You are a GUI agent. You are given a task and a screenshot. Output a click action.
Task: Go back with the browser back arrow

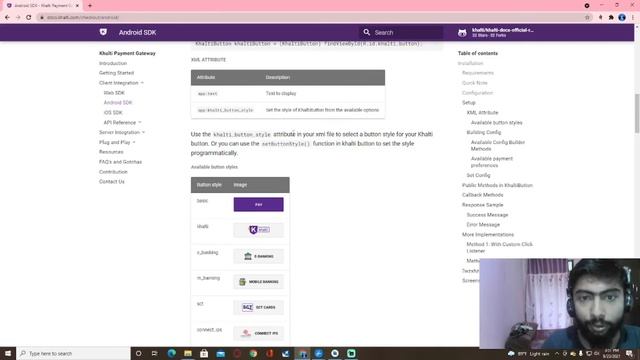[x=7, y=17]
